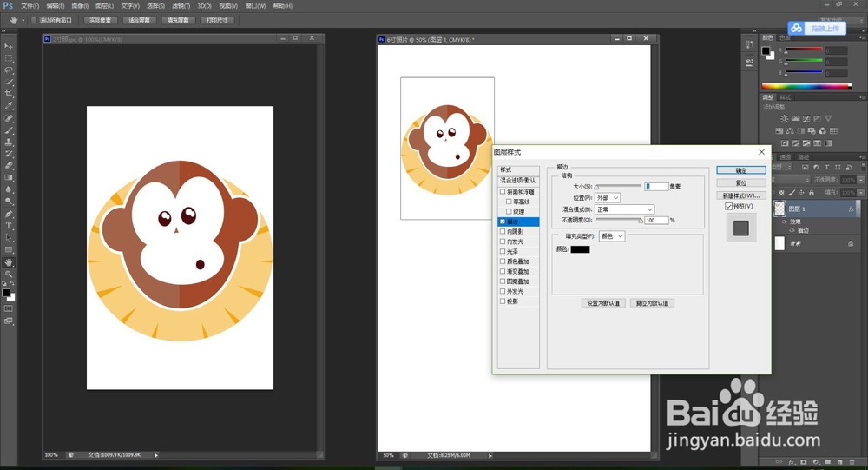Click the black stroke 颜色 swatch
Screen dimensions: 868x470
(580, 249)
